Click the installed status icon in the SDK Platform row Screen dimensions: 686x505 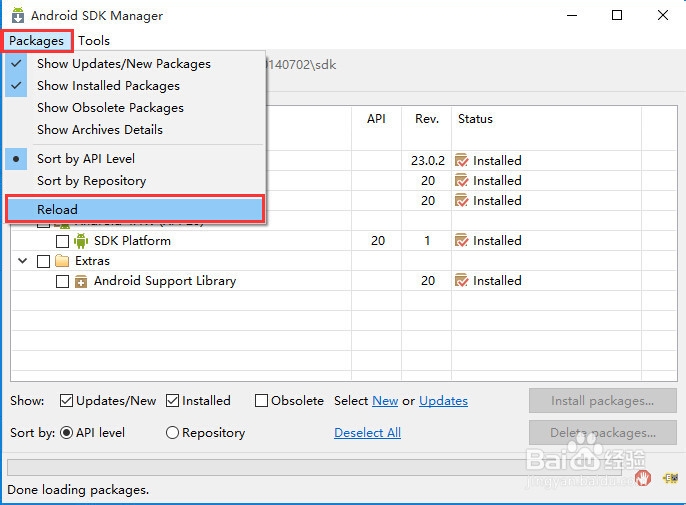(x=461, y=241)
